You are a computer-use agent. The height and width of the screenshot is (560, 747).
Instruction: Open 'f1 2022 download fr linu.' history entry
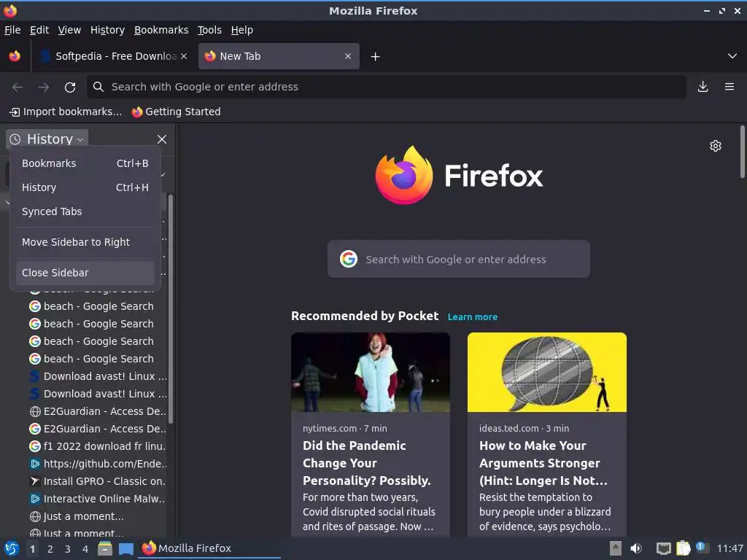coord(98,446)
